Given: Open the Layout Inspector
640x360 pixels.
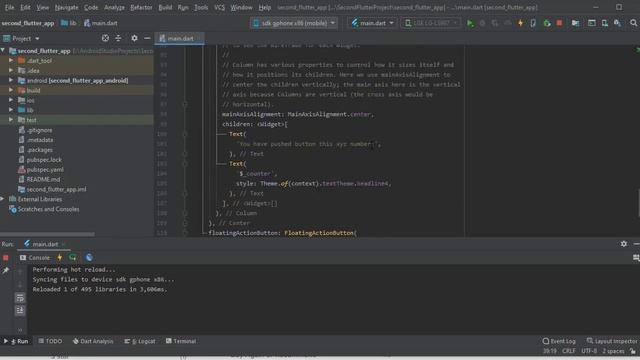Looking at the screenshot, I should click(612, 341).
